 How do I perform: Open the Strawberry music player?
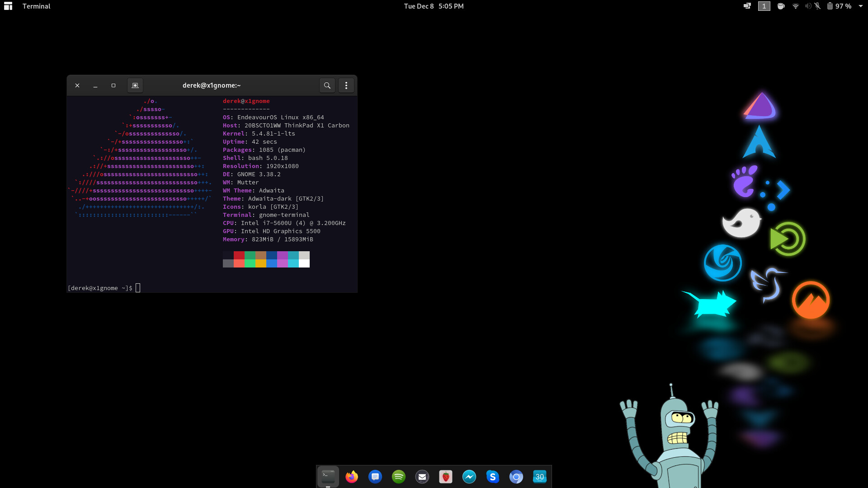click(446, 477)
